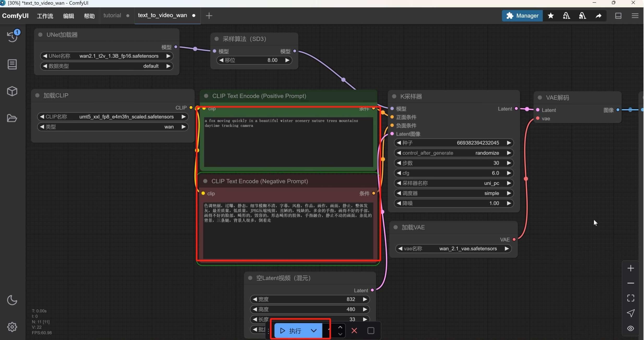Screen dimensions: 644x340
Task: Cancel the current run with red X
Action: [x=354, y=331]
